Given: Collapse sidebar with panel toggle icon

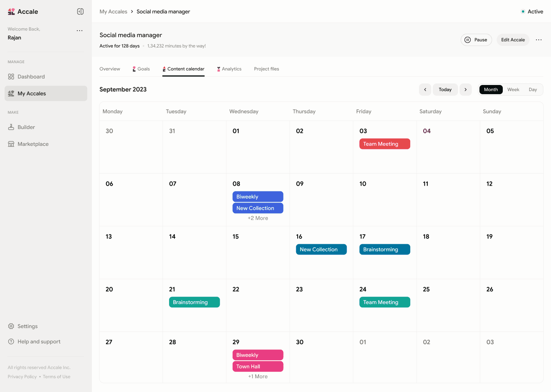Looking at the screenshot, I should click(x=80, y=11).
